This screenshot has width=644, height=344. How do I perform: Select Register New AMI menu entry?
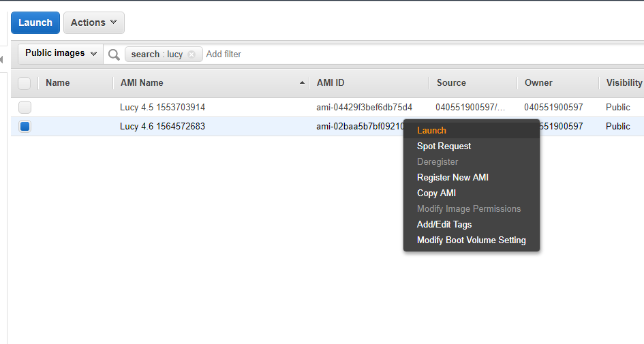472,177
